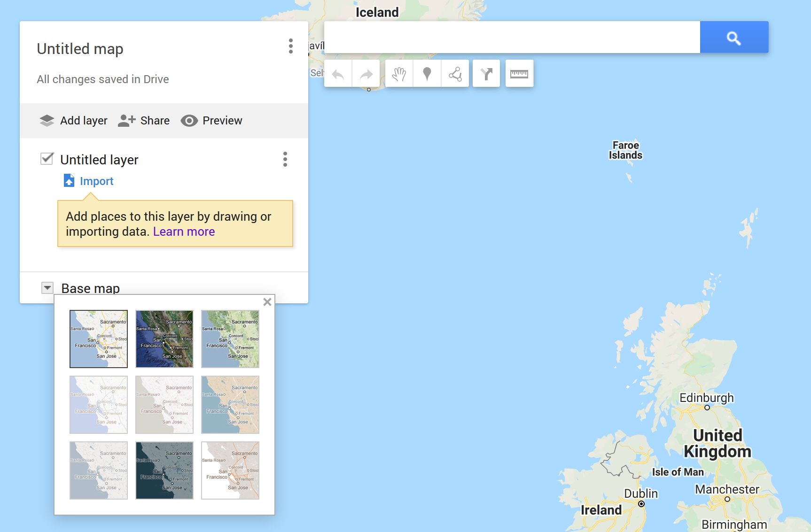
Task: Choose the default Map base style thumbnail
Action: pyautogui.click(x=99, y=339)
